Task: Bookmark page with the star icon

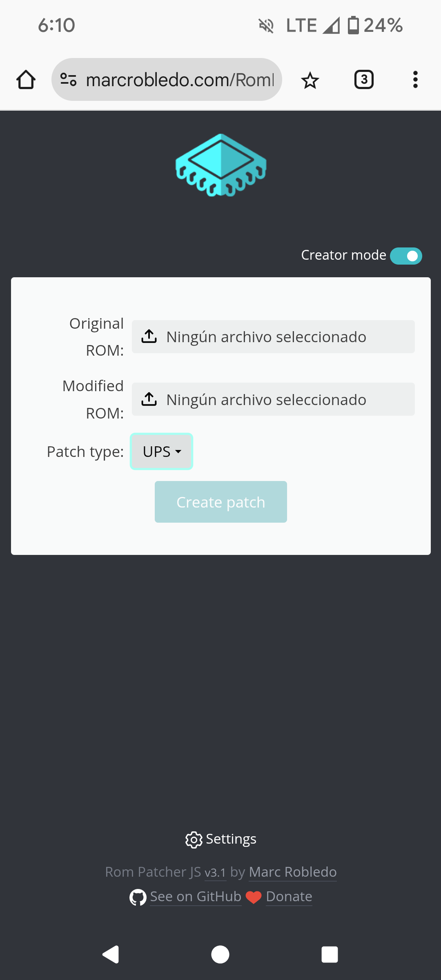Action: pos(310,80)
